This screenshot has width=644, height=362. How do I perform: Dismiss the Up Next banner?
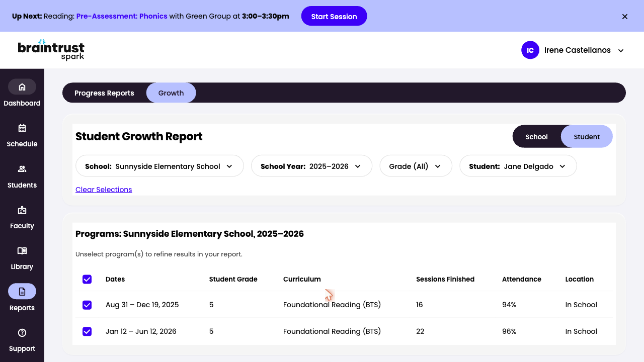(625, 17)
